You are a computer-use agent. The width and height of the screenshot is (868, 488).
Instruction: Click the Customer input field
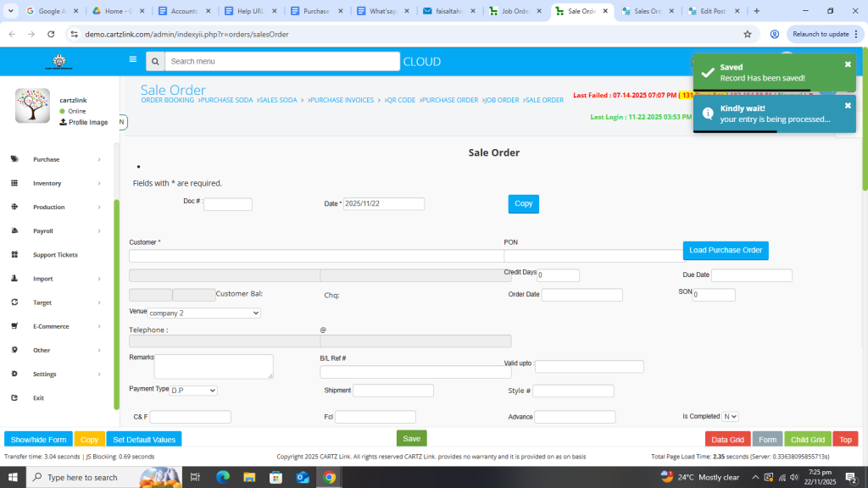tap(315, 256)
